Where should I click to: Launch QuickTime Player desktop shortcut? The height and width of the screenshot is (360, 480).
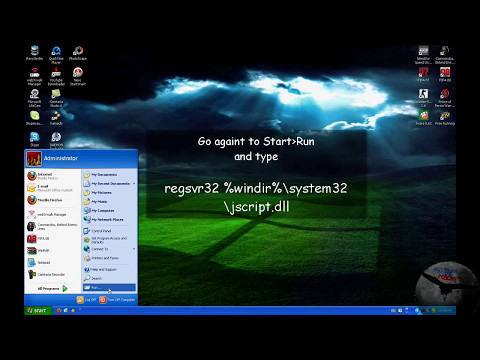coord(56,55)
